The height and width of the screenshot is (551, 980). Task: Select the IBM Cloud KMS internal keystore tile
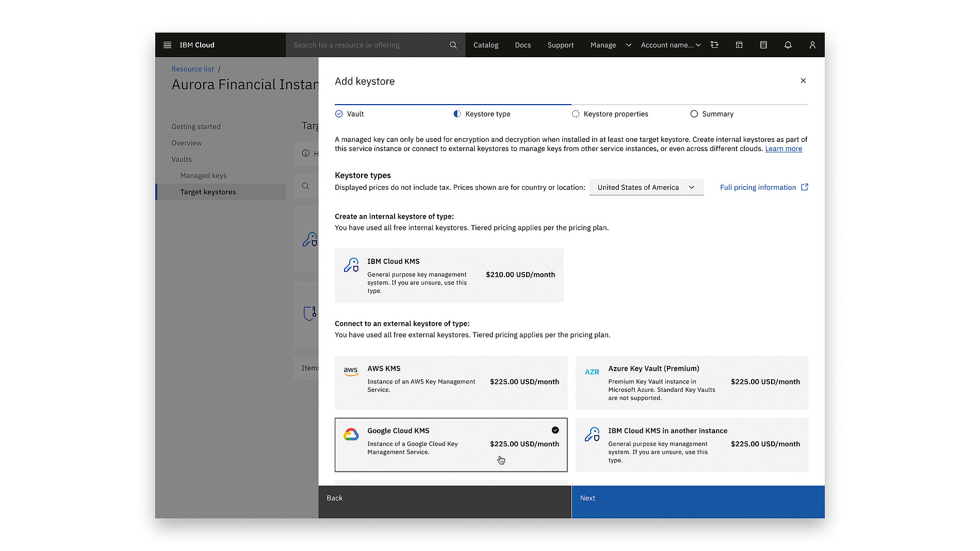pyautogui.click(x=449, y=275)
